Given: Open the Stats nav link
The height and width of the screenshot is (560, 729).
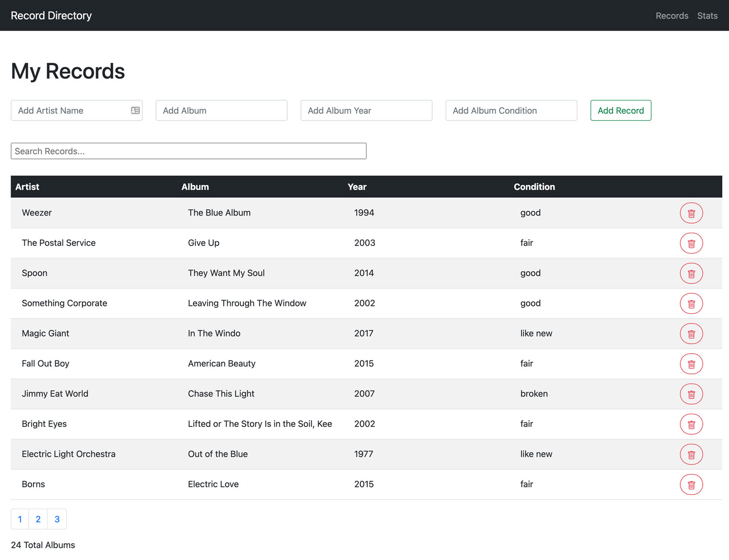Looking at the screenshot, I should tap(707, 16).
